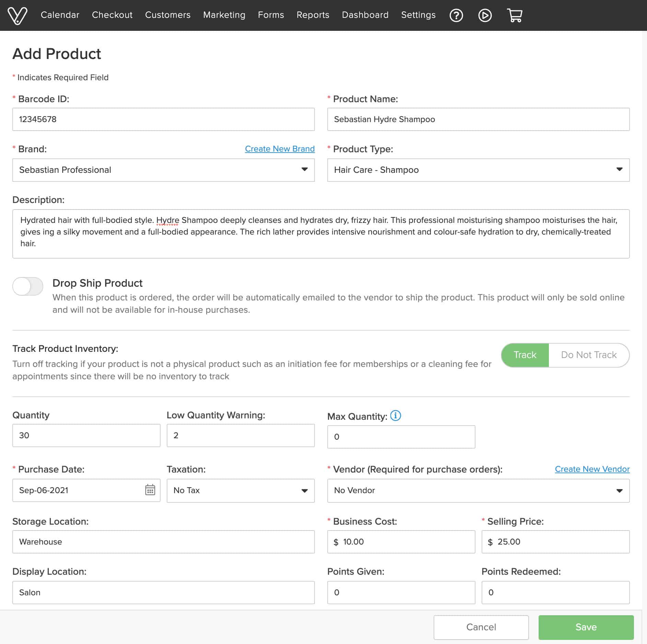Click the Indicates Required Field note
This screenshot has height=644, width=647.
(x=61, y=77)
